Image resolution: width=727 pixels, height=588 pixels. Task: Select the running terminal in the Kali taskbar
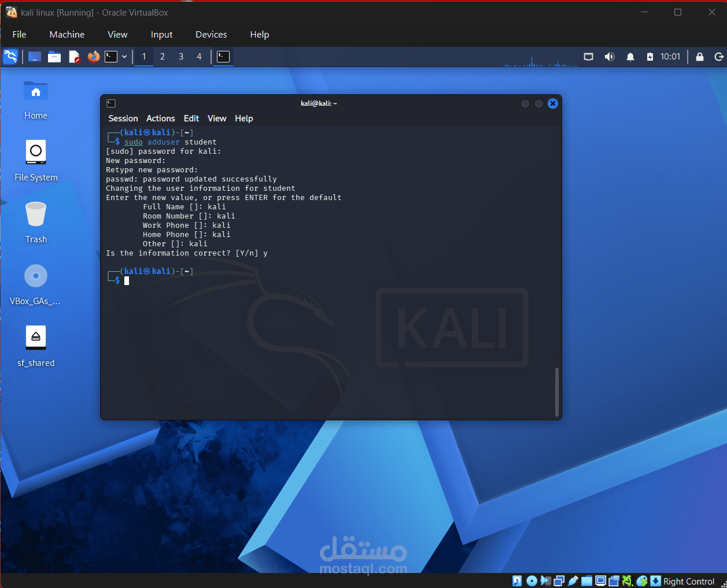tap(223, 57)
